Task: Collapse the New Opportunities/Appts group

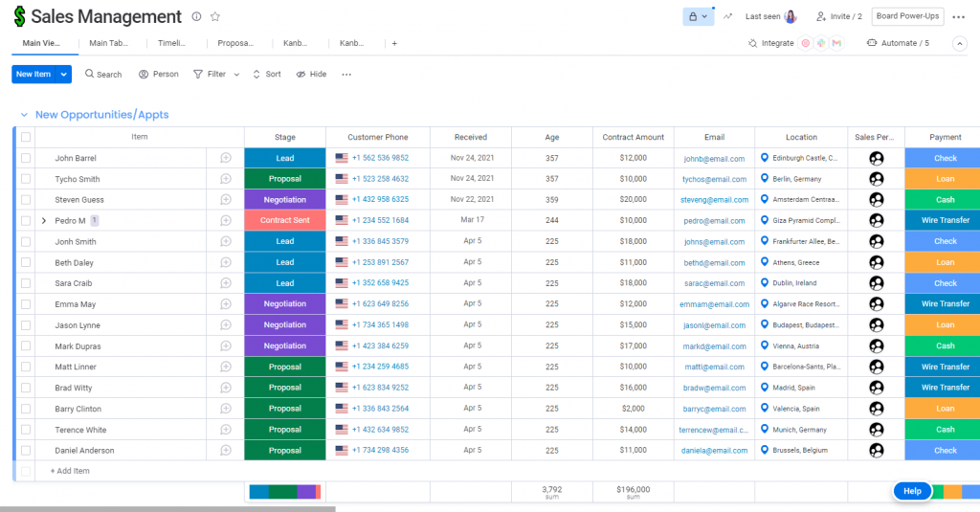Action: (24, 115)
